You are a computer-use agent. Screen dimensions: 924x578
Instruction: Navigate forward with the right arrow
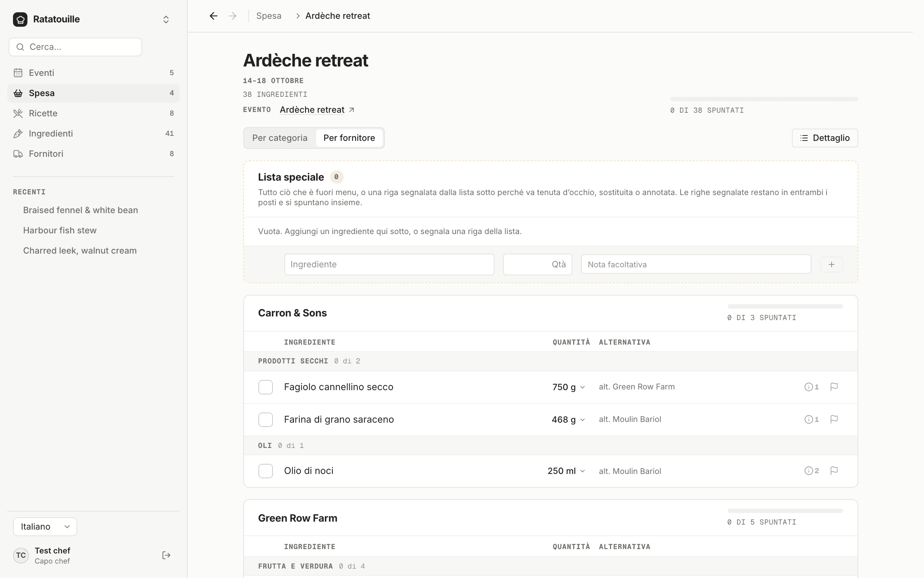coord(232,16)
